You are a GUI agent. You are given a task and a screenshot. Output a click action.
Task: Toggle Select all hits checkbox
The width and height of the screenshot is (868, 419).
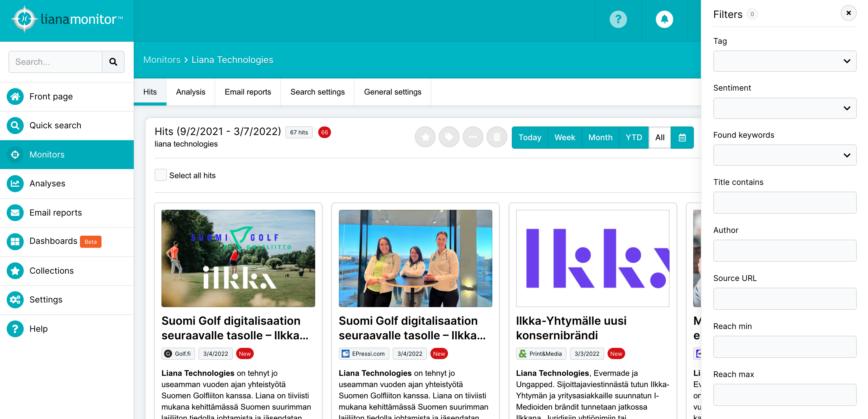160,175
